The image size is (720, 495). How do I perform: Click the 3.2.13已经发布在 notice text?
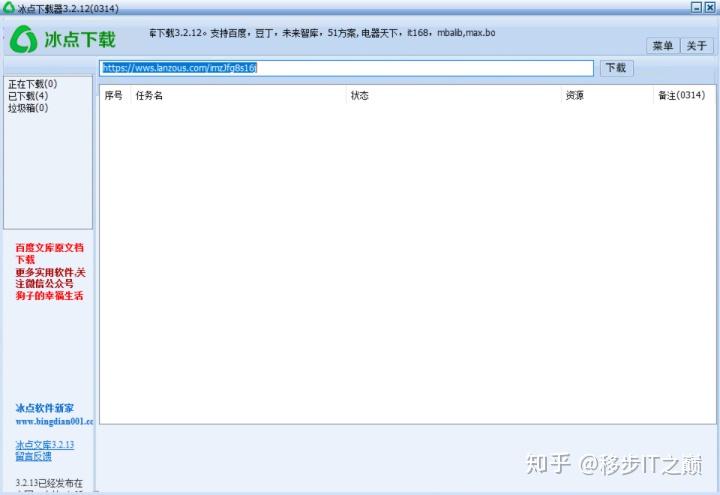tap(49, 483)
